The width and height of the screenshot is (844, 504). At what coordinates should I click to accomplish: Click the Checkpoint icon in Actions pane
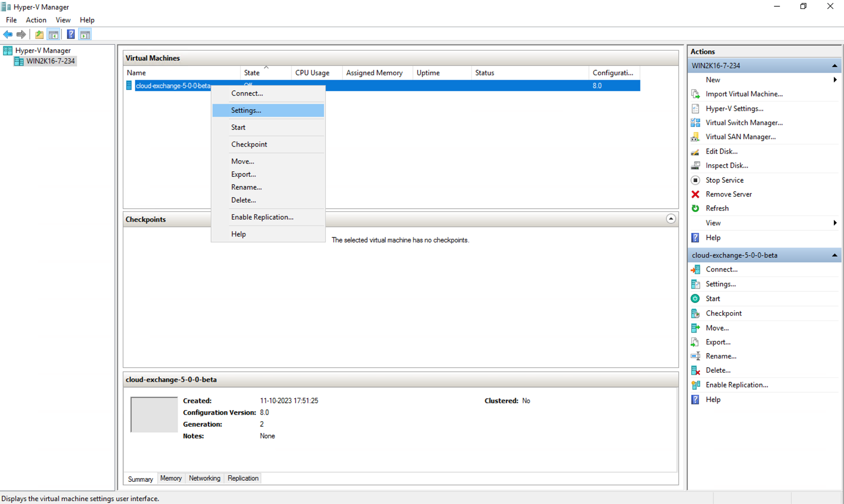click(695, 313)
